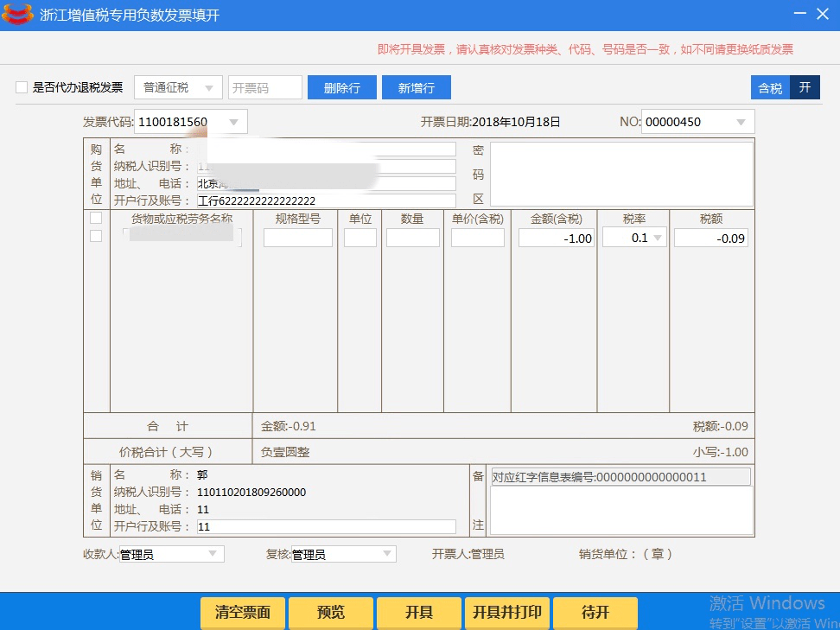Expand the 发票代码 invoice code dropdown

(x=232, y=121)
